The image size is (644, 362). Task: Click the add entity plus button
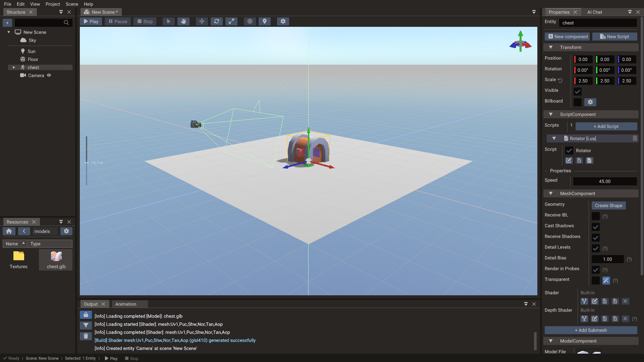[x=7, y=23]
